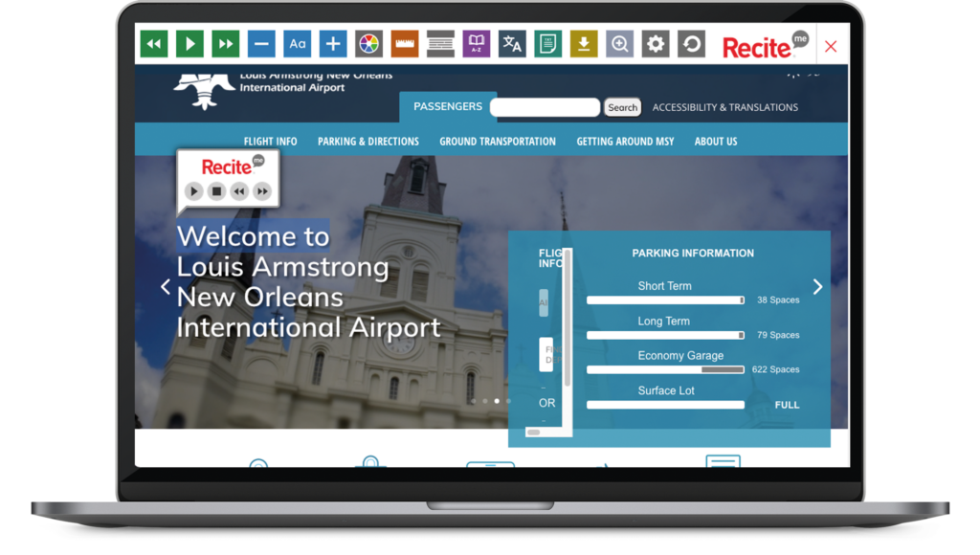980x555 pixels.
Task: Stop speech in the floating Recite popup
Action: click(216, 191)
